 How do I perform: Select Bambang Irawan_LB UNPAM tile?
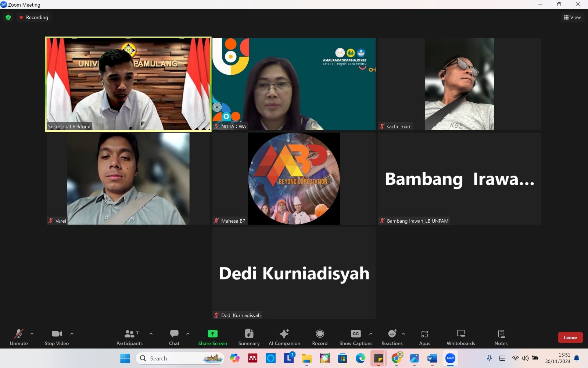[x=460, y=179]
